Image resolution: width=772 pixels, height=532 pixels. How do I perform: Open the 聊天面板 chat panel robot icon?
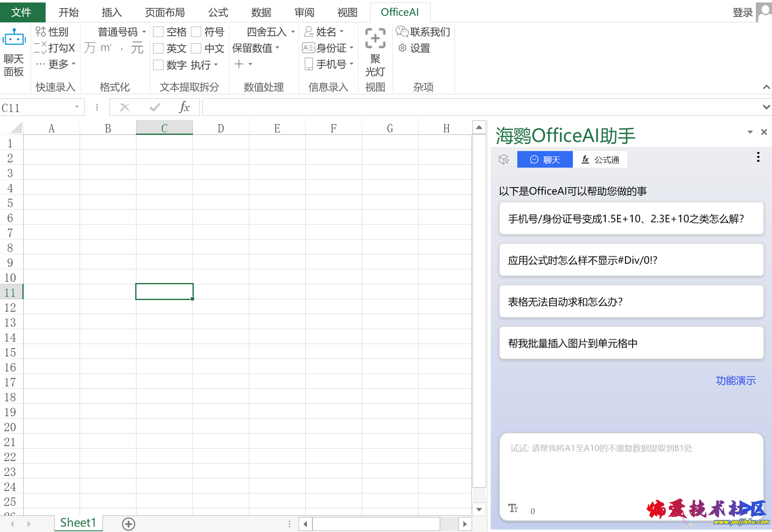pos(14,38)
